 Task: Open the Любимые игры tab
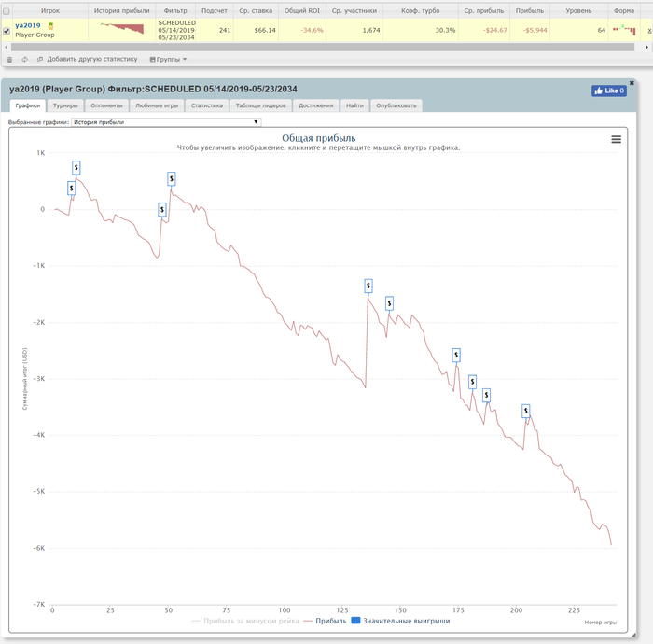click(157, 105)
